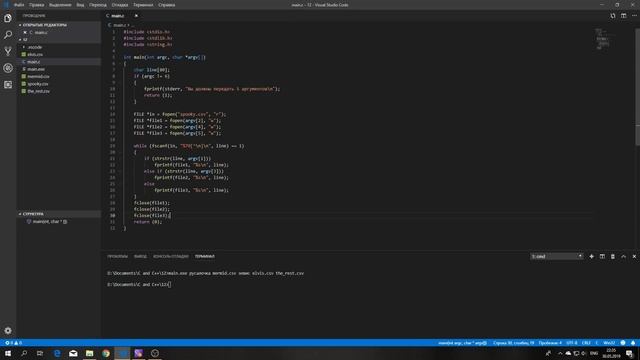Open the Вид (View) menu
This screenshot has height=360, width=640.
click(80, 5)
